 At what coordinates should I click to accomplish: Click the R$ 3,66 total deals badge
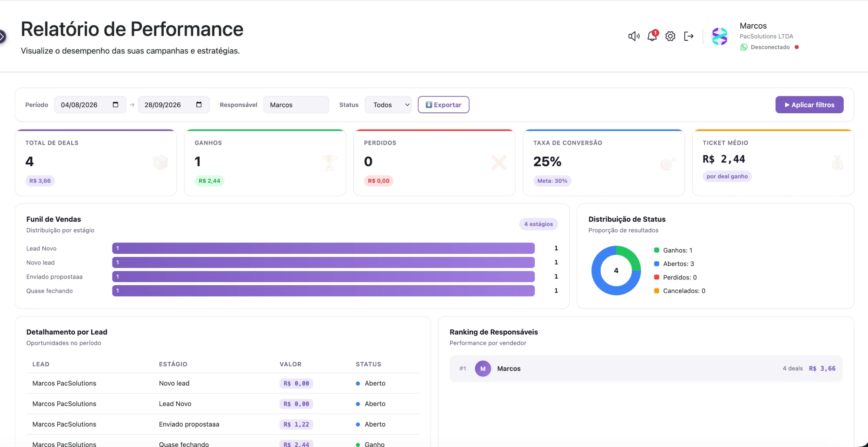point(40,181)
